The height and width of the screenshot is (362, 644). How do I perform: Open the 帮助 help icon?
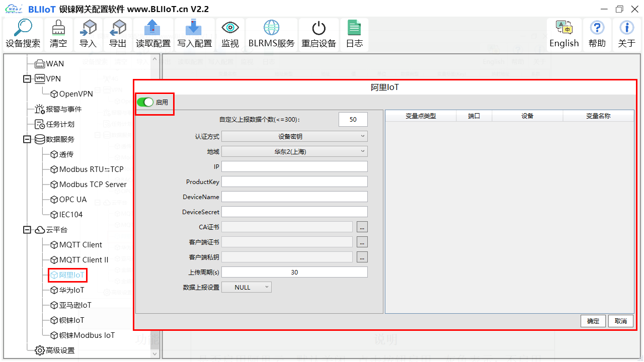[597, 34]
